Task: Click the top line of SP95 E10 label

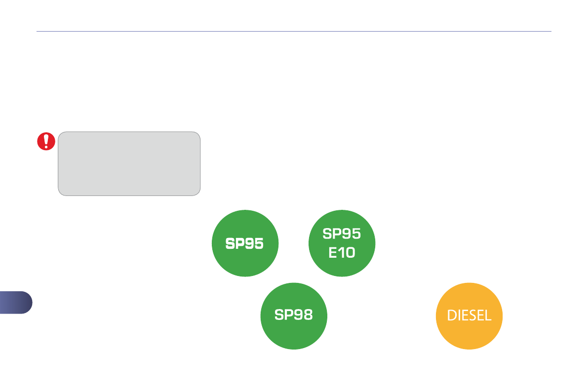Action: pyautogui.click(x=342, y=233)
